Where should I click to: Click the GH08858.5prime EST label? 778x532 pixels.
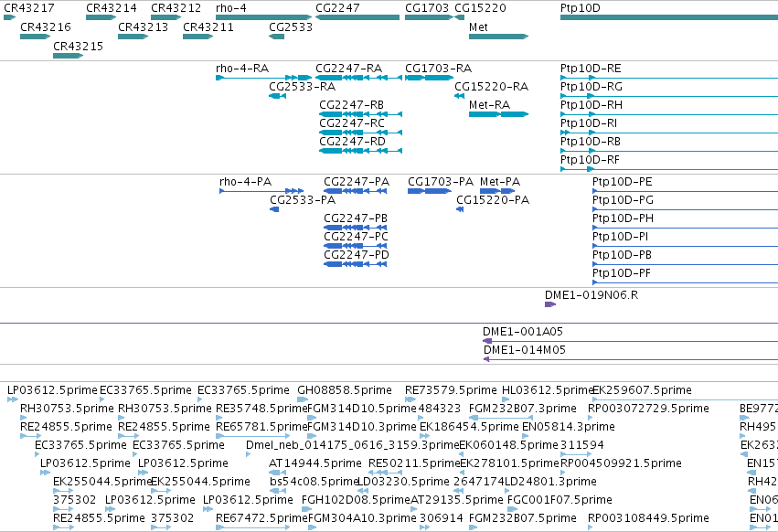[345, 390]
